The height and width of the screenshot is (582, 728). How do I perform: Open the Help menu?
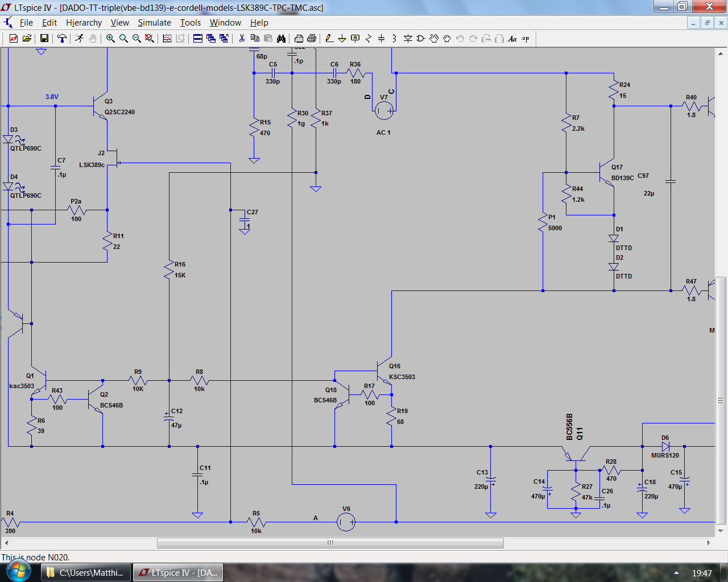pos(259,23)
